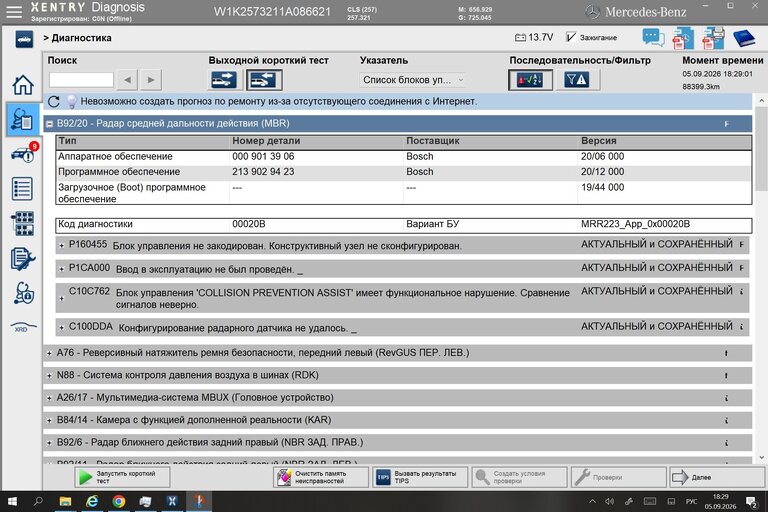Image resolution: width=768 pixels, height=512 pixels.
Task: Click Создать условия проверки button
Action: (x=519, y=477)
